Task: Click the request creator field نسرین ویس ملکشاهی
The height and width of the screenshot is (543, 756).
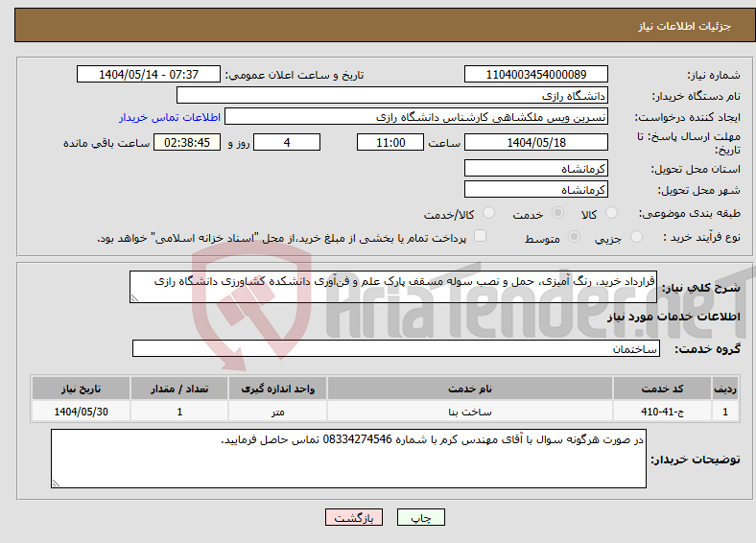Action: [x=416, y=117]
